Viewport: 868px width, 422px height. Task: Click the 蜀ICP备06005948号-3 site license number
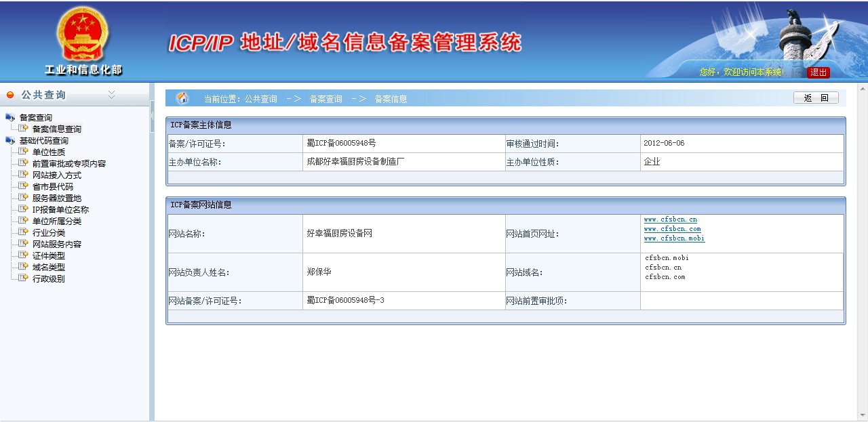click(x=345, y=301)
